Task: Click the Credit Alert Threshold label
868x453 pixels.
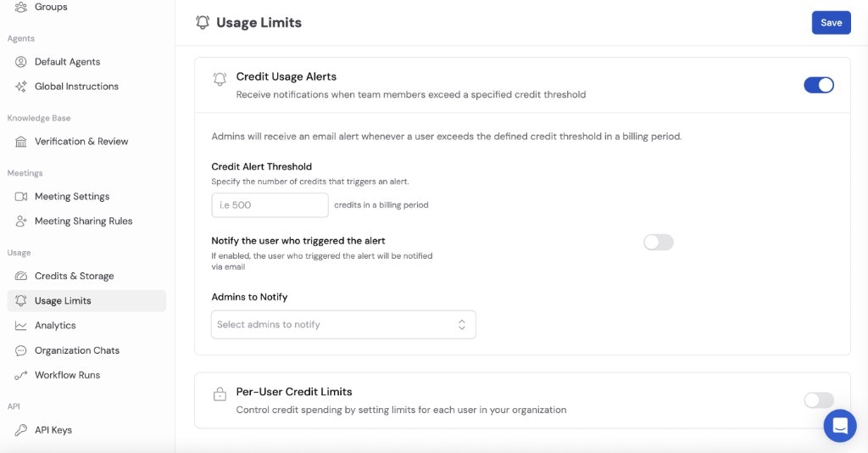Action: (261, 166)
